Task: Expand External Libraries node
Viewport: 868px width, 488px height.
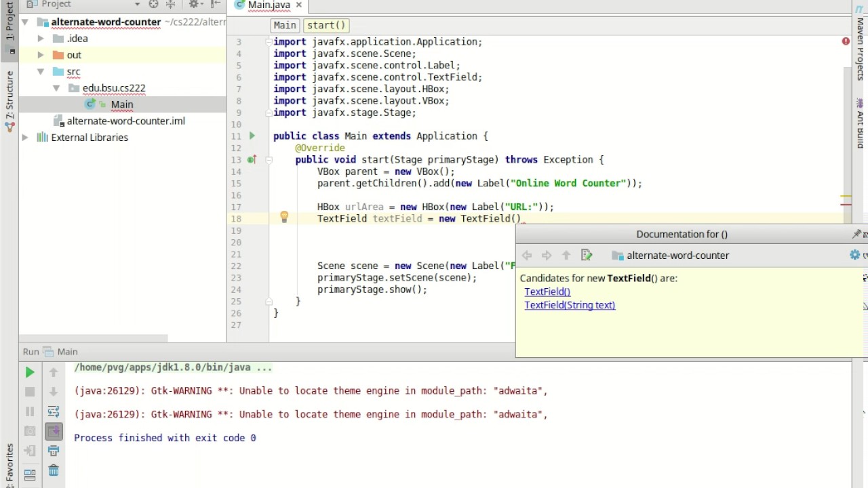Action: [25, 138]
